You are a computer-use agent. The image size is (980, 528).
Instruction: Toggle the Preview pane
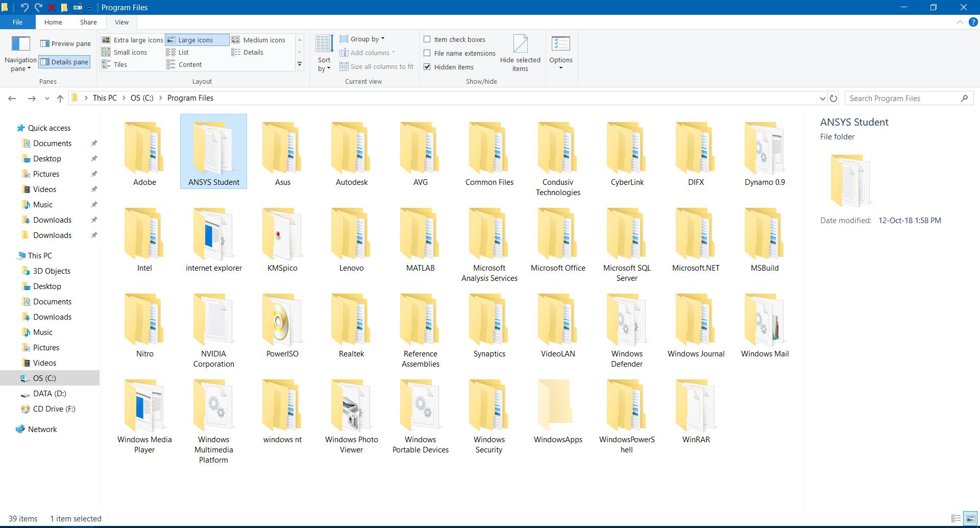pos(65,43)
